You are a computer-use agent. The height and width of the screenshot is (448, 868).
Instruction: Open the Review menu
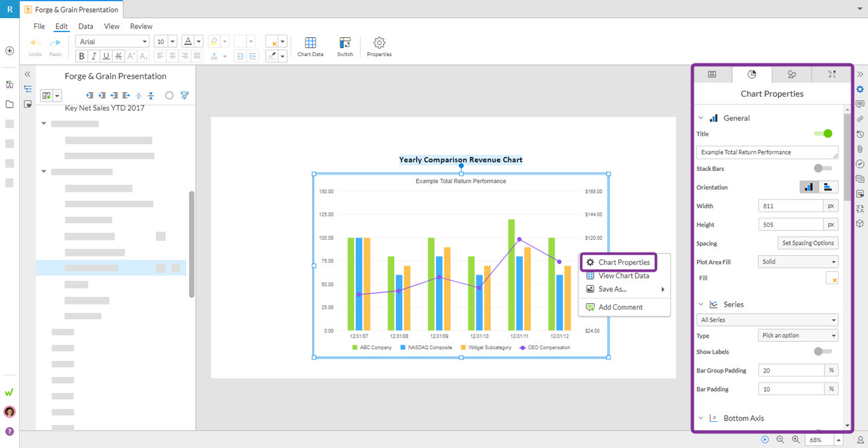pyautogui.click(x=141, y=26)
